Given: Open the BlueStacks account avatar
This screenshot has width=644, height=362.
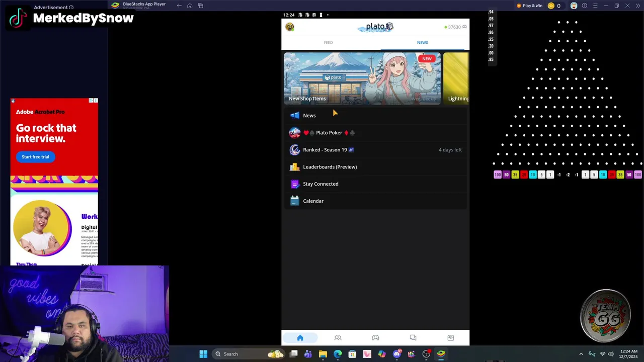Looking at the screenshot, I should click(x=574, y=6).
